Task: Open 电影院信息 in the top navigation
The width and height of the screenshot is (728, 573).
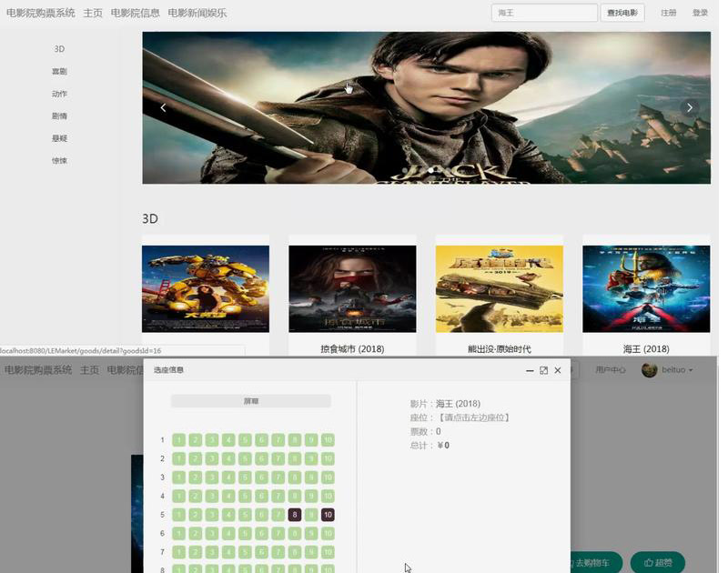Action: click(135, 13)
